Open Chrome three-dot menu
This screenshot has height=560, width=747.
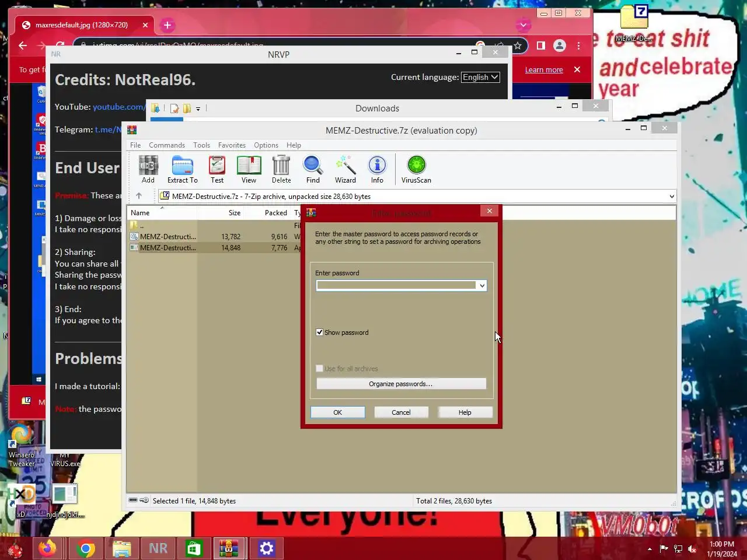pos(579,45)
